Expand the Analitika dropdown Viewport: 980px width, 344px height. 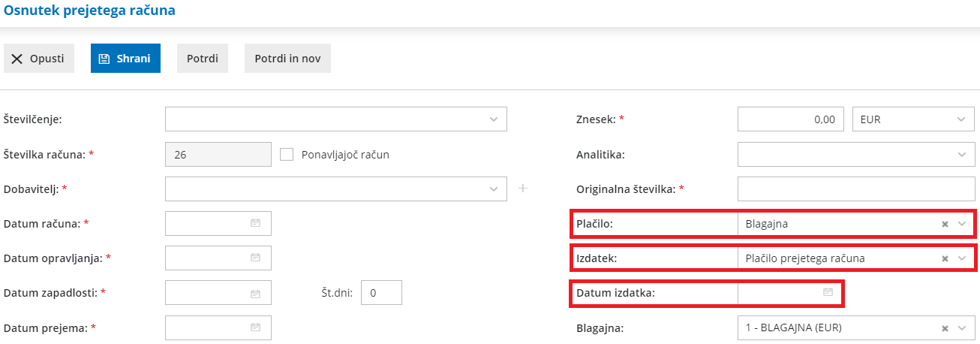tap(961, 154)
